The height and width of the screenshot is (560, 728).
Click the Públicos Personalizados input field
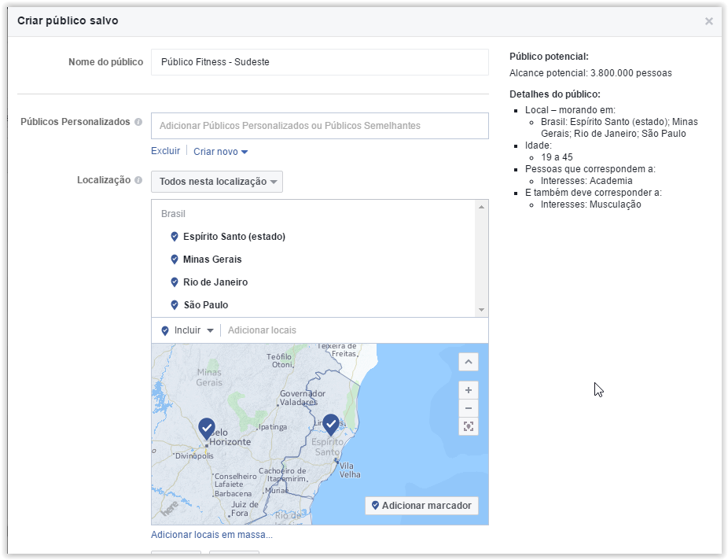coord(319,125)
